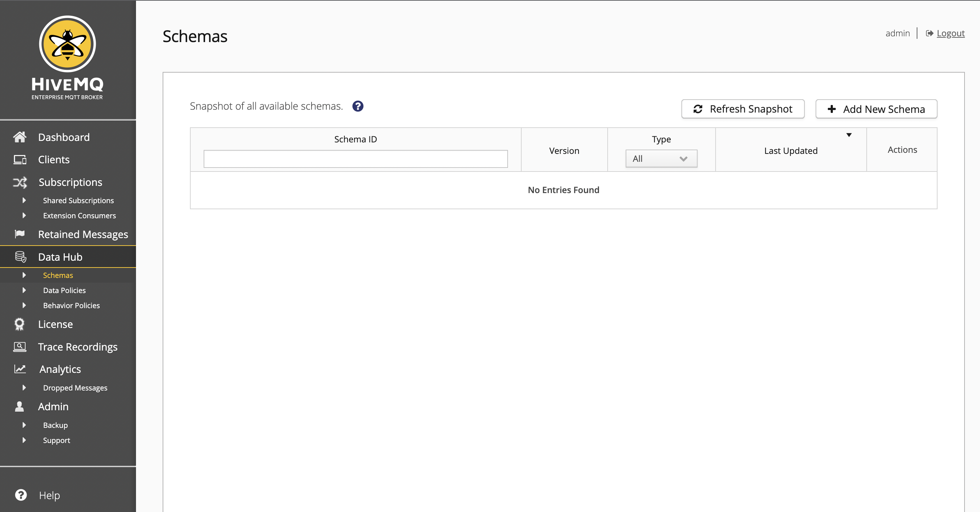Click the Last Updated sort arrow

[x=849, y=135]
